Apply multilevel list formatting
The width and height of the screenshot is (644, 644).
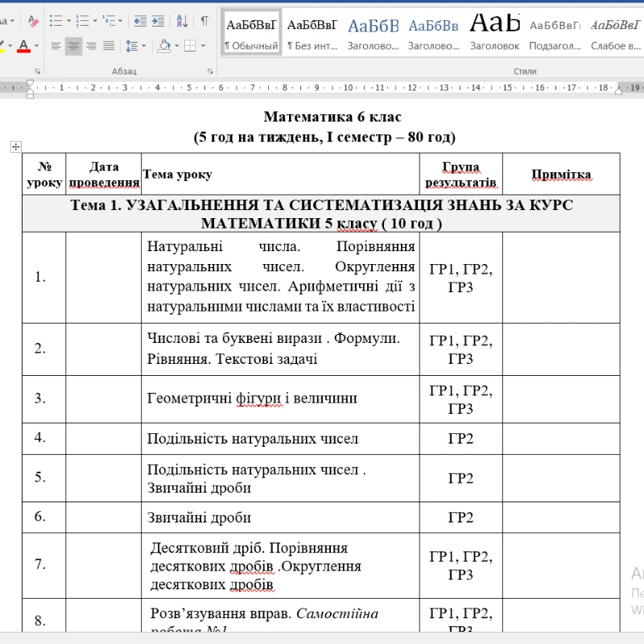coord(109,21)
